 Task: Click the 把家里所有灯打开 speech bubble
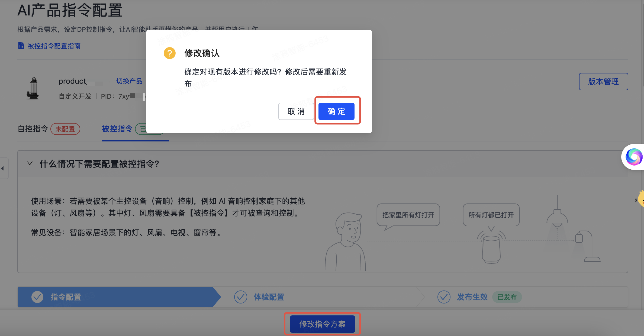408,215
